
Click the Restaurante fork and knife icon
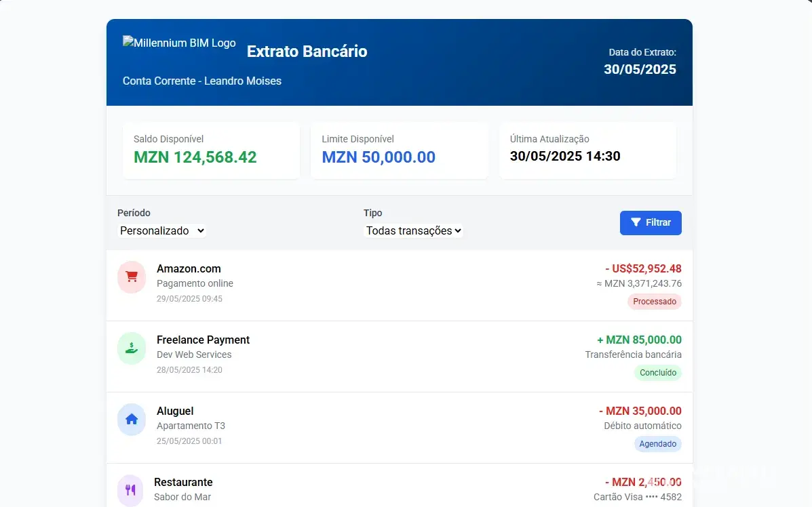(131, 489)
